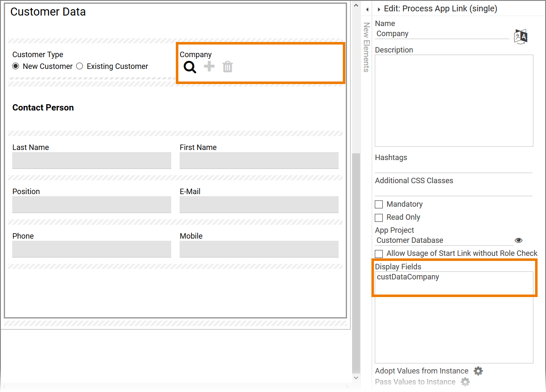
Task: Click the plus icon under Company
Action: 209,66
